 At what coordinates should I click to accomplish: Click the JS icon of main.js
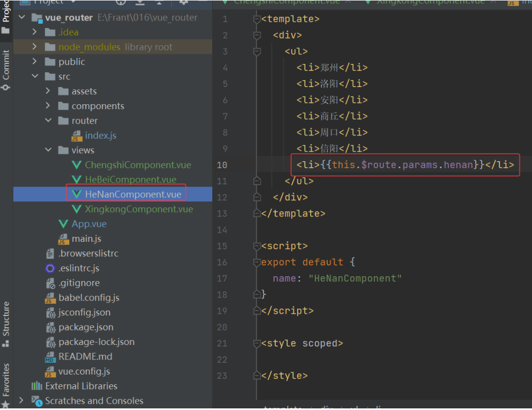(x=63, y=239)
